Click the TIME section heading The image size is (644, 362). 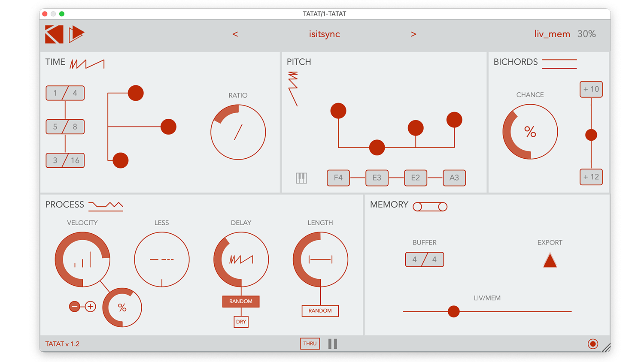55,62
